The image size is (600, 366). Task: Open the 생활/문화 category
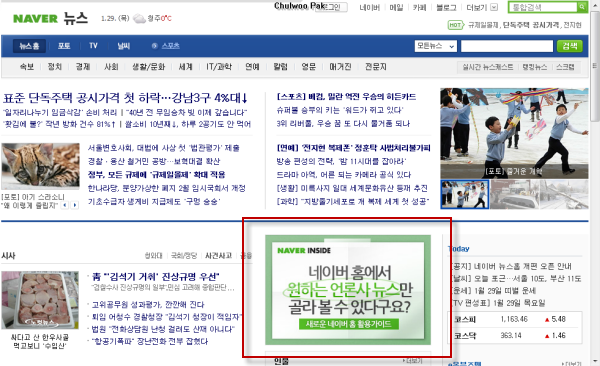point(148,67)
